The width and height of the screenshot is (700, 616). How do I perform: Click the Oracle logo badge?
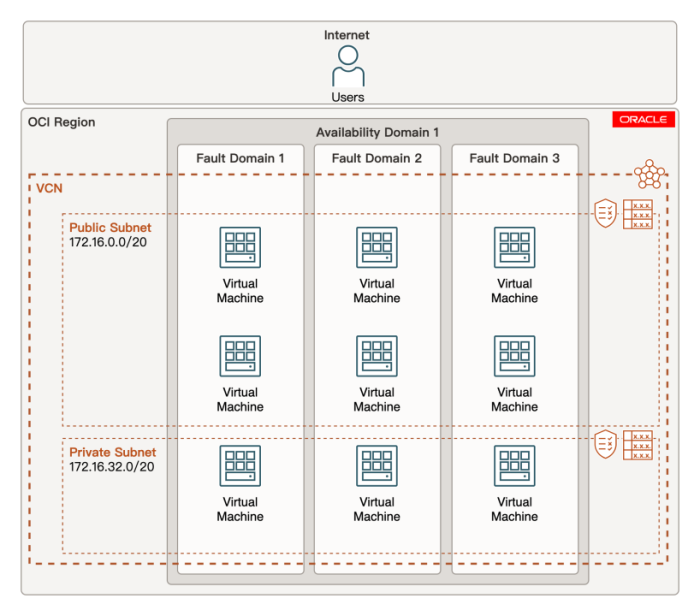point(644,120)
